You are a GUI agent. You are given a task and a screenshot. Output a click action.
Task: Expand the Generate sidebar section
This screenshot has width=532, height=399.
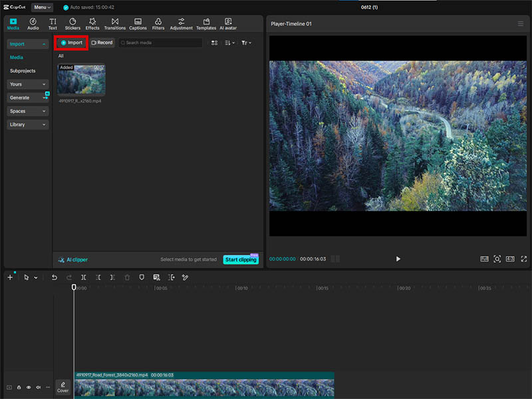click(x=27, y=98)
